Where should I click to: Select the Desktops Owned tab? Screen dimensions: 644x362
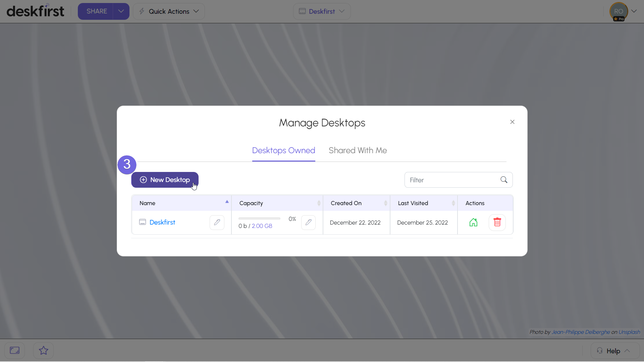[x=283, y=150]
